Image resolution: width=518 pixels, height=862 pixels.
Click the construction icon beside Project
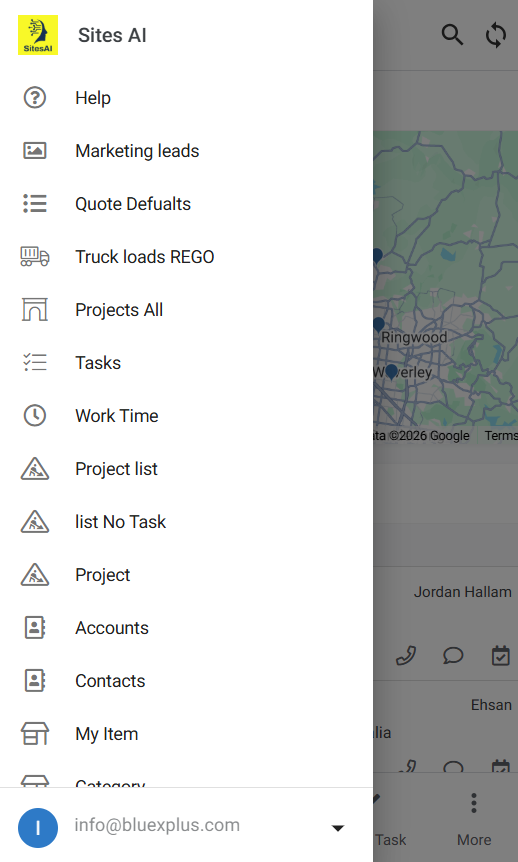pyautogui.click(x=35, y=574)
